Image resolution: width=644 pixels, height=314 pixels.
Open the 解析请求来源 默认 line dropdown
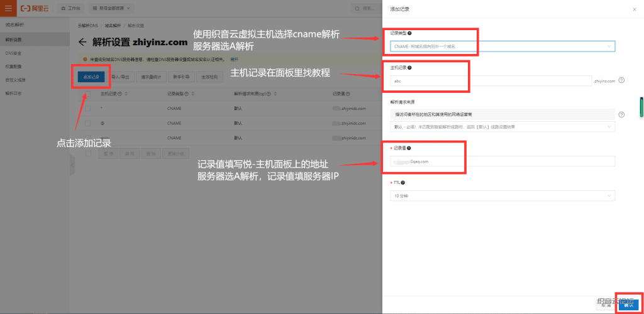click(x=502, y=127)
